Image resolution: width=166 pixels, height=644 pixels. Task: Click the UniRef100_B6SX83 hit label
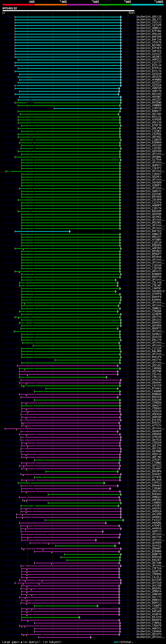(149, 94)
